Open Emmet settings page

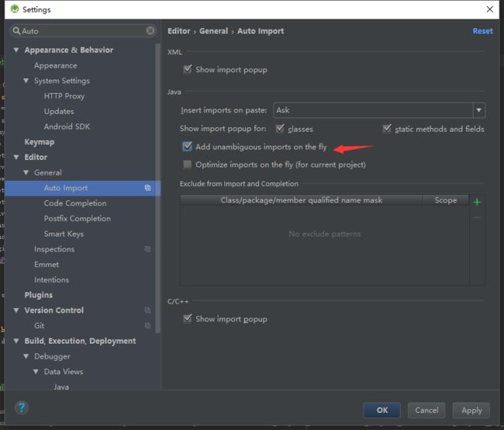(x=47, y=264)
